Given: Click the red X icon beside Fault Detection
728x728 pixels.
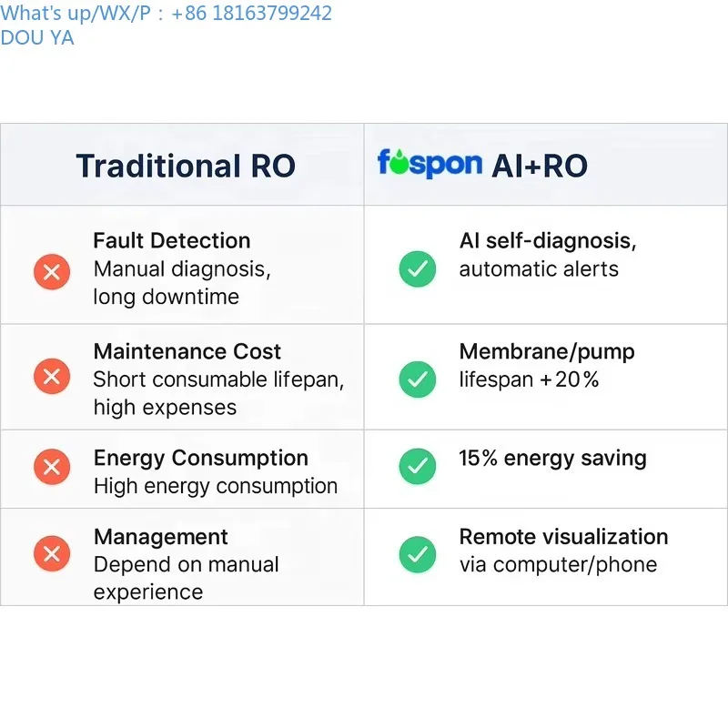Looking at the screenshot, I should click(52, 270).
